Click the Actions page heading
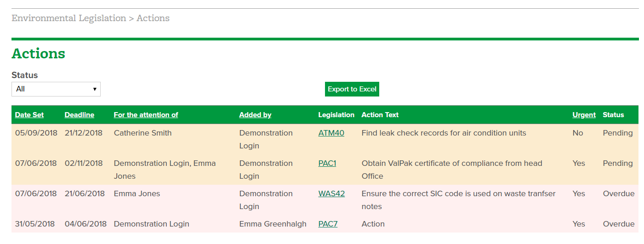644x244 pixels. pyautogui.click(x=39, y=54)
